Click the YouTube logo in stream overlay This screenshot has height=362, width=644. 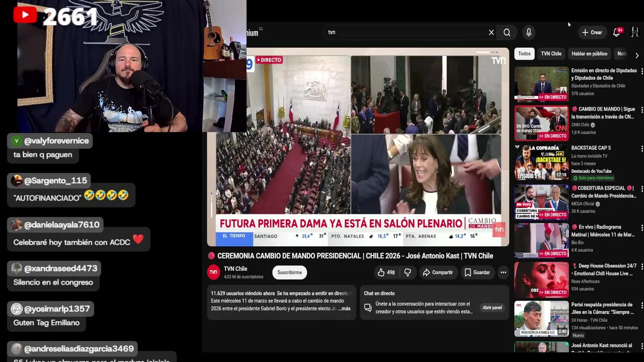click(25, 15)
